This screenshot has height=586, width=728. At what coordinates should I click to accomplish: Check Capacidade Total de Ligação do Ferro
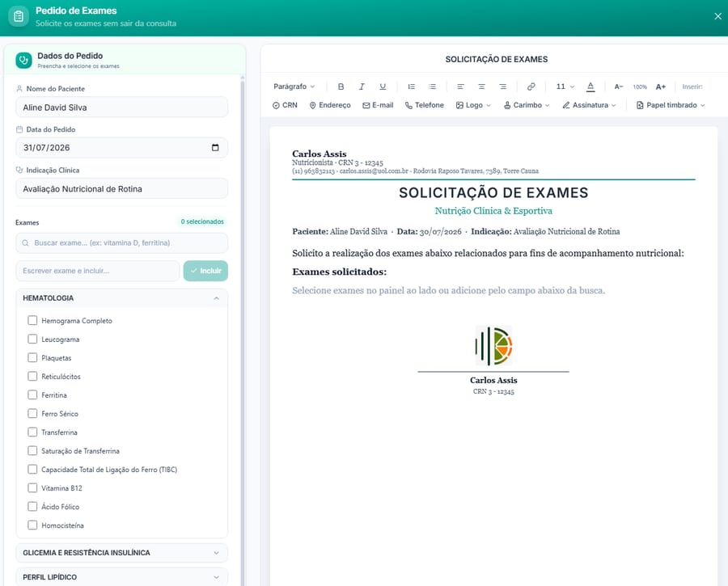coord(32,470)
